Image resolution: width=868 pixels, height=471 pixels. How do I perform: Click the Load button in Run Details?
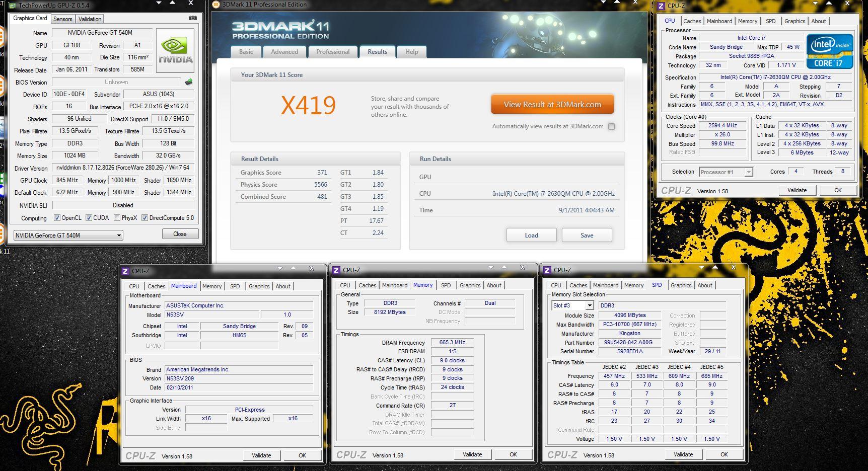(x=532, y=235)
